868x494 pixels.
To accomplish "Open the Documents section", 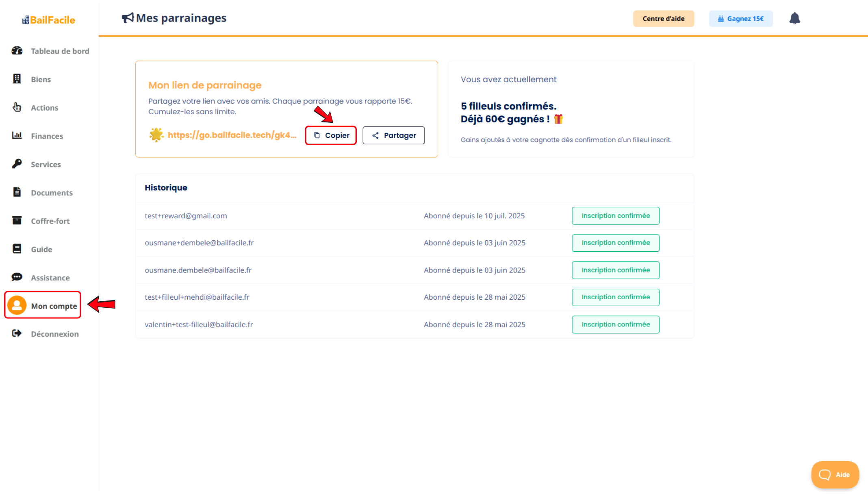I will (52, 193).
